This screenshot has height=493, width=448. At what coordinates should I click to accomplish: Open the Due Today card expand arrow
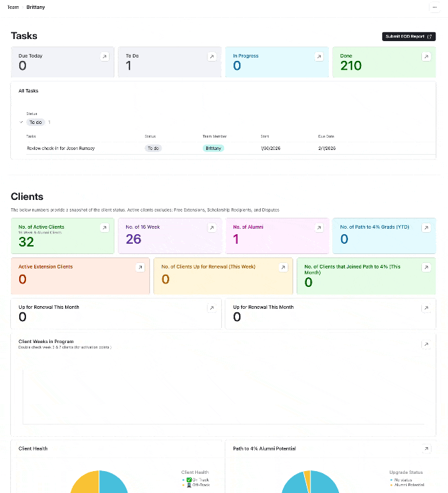coord(104,57)
